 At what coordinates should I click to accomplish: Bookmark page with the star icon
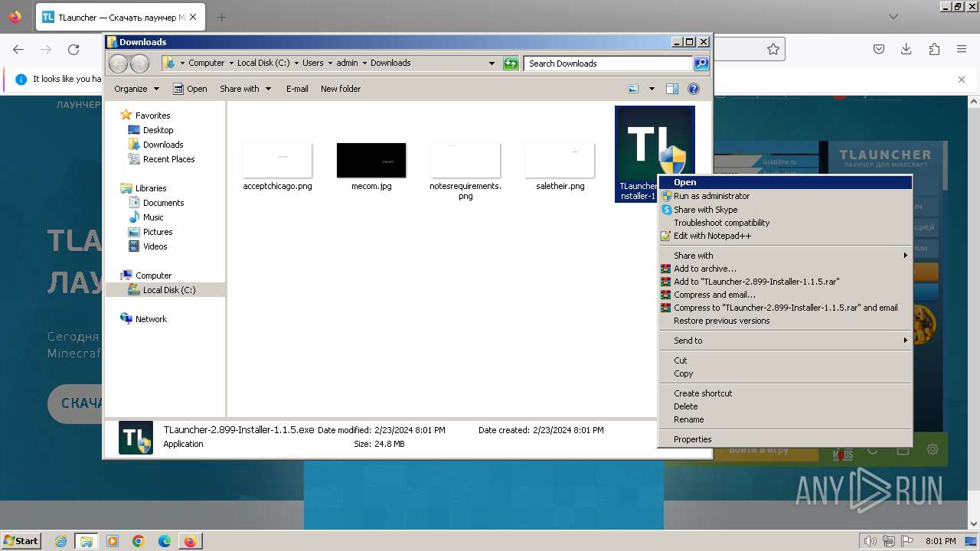click(773, 49)
